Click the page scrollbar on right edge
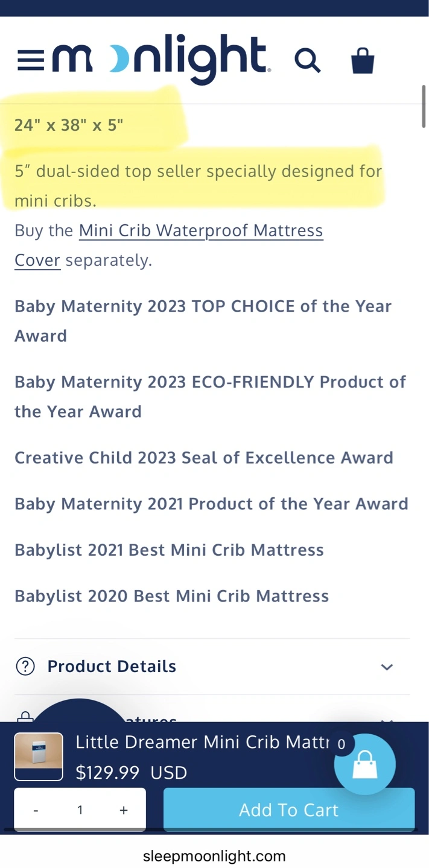 coord(424,106)
